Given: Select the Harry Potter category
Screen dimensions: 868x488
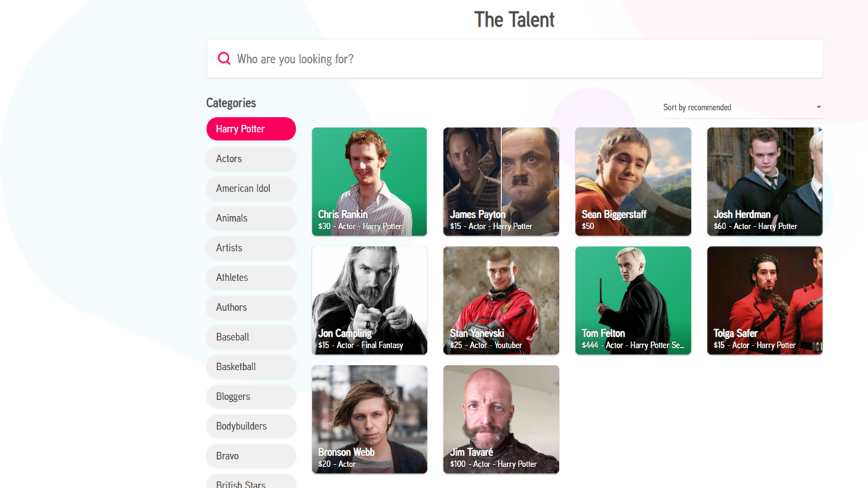Looking at the screenshot, I should pyautogui.click(x=251, y=129).
